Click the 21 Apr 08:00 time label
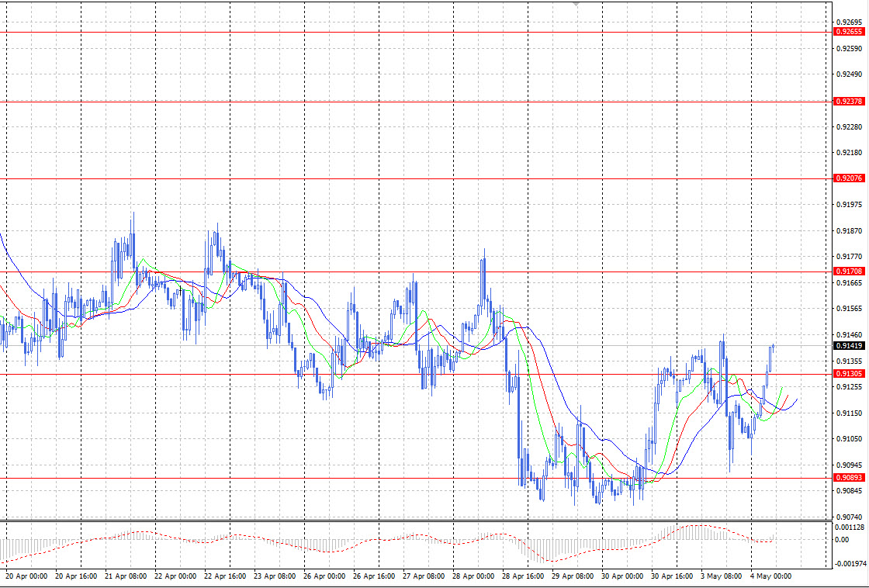Screen dimensions: 869x588 tap(126, 576)
